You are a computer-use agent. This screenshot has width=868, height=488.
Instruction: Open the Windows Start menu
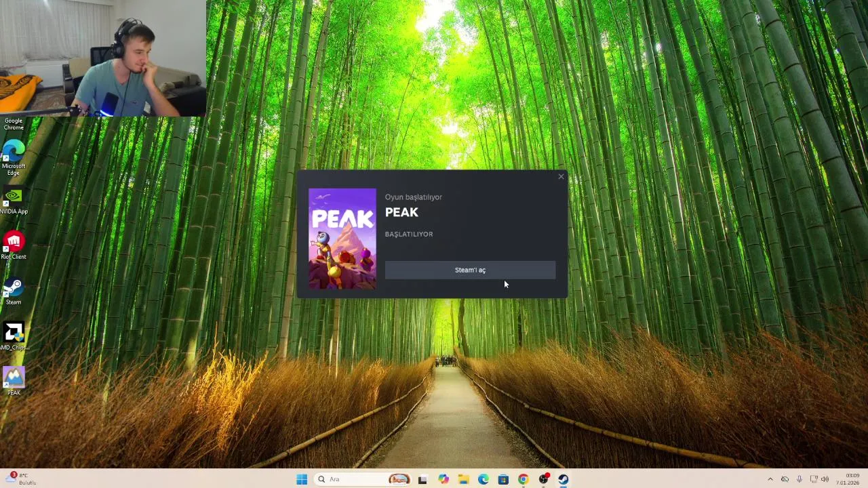tap(302, 479)
